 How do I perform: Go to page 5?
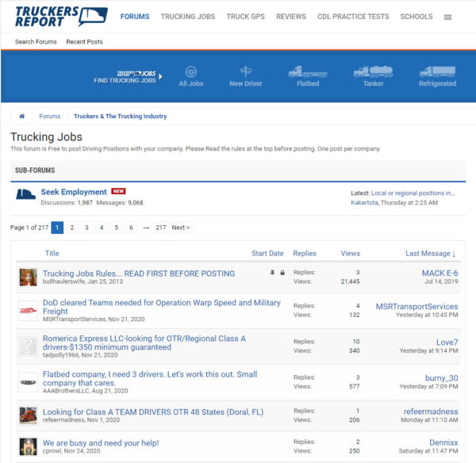coord(117,228)
